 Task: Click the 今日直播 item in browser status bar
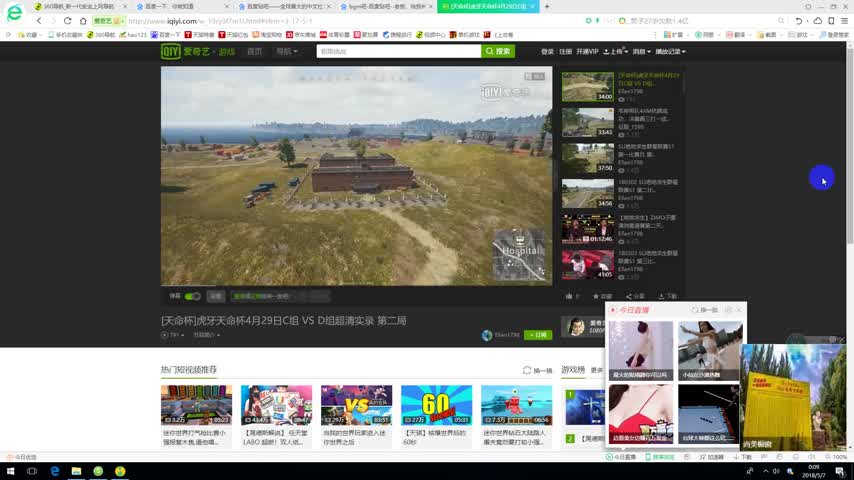(621, 457)
